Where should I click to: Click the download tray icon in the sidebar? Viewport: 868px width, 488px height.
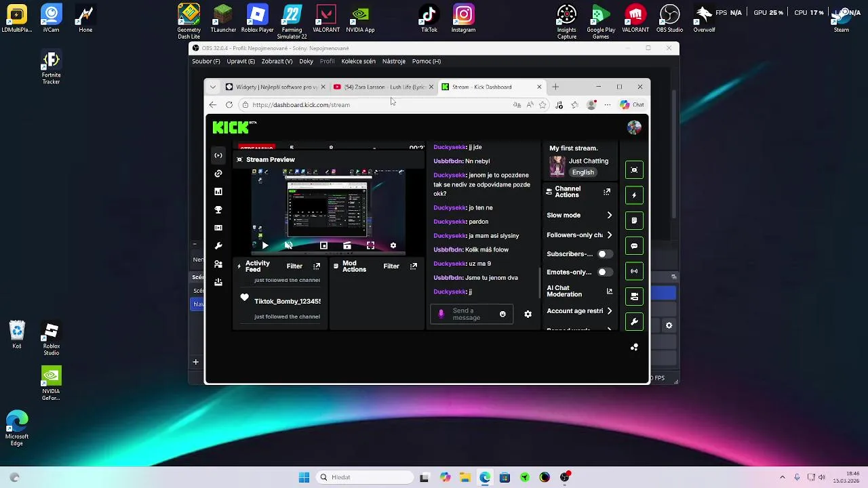[x=218, y=282]
